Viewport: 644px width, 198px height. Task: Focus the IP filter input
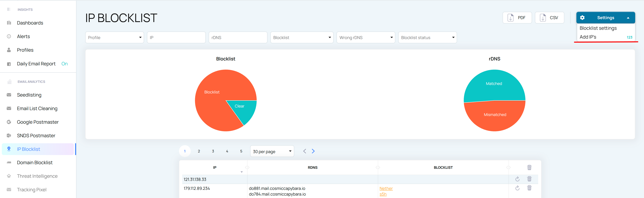[176, 38]
